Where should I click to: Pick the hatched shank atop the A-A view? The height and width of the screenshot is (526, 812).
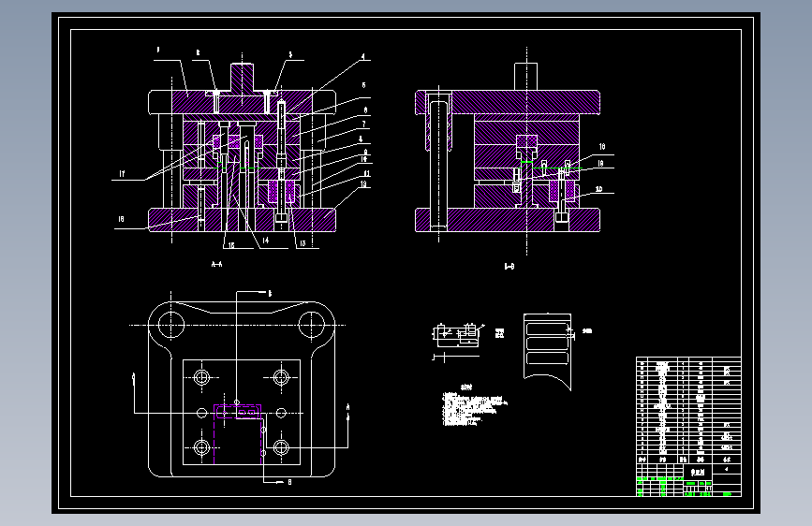point(242,79)
